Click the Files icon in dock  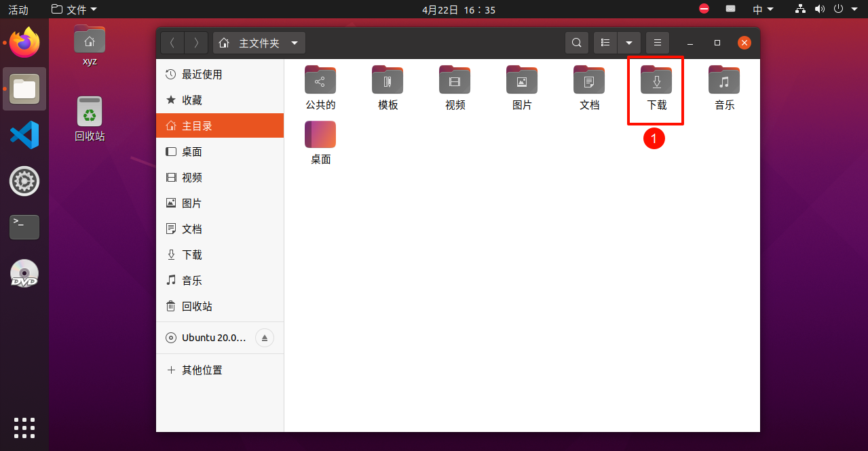pyautogui.click(x=24, y=89)
